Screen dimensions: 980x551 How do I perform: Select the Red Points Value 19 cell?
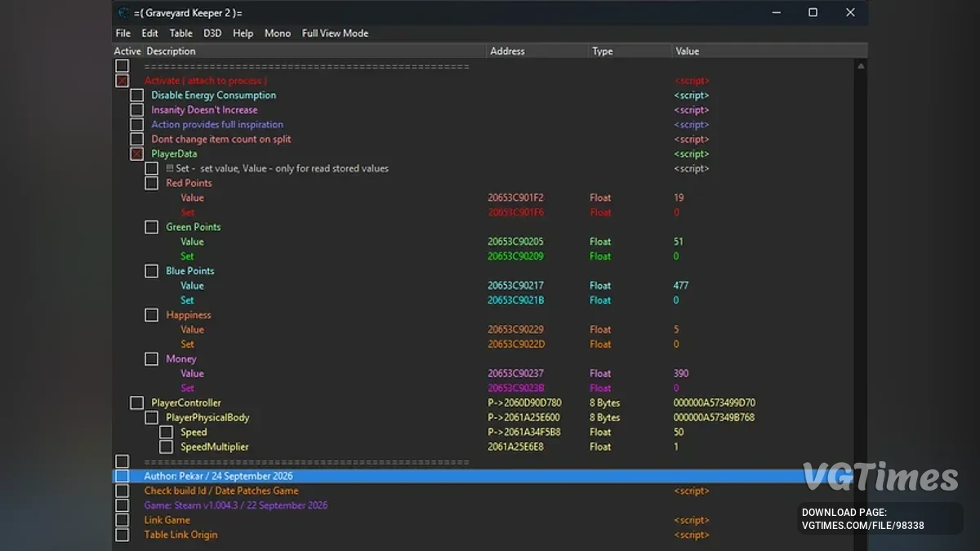pos(679,198)
